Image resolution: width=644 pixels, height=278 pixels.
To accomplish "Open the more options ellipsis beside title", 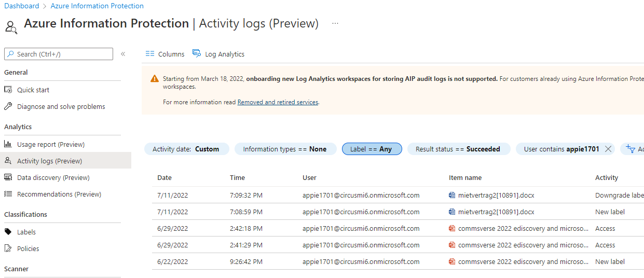I will point(335,23).
